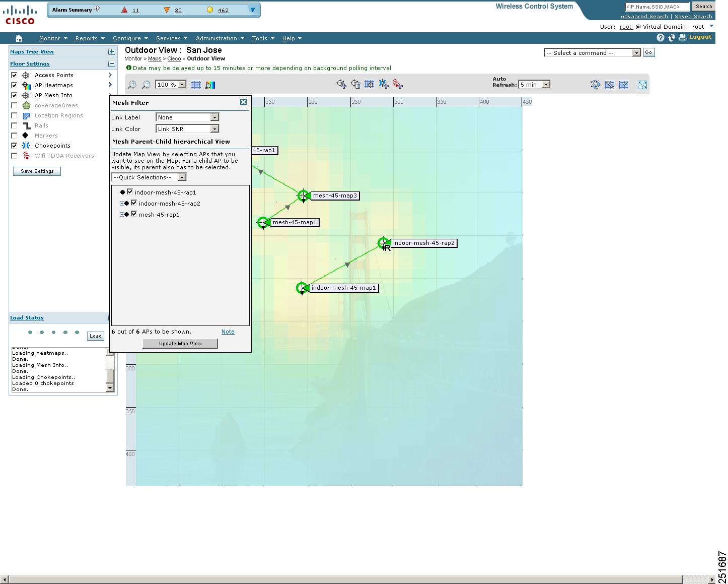
Task: Click the Save Settings button
Action: [37, 171]
